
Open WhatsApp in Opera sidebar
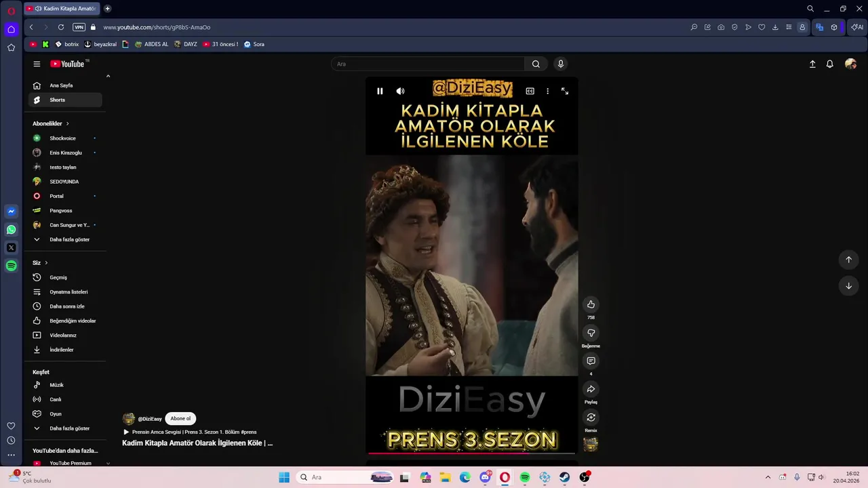[11, 230]
